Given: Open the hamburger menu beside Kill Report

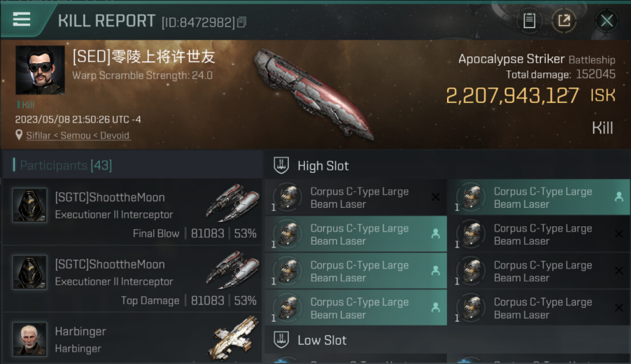Looking at the screenshot, I should (21, 19).
